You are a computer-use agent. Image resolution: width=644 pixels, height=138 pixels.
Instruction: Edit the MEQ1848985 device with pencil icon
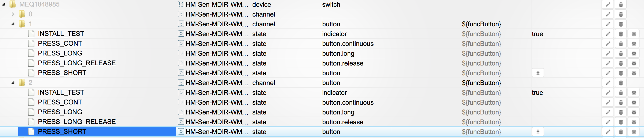(x=608, y=4)
